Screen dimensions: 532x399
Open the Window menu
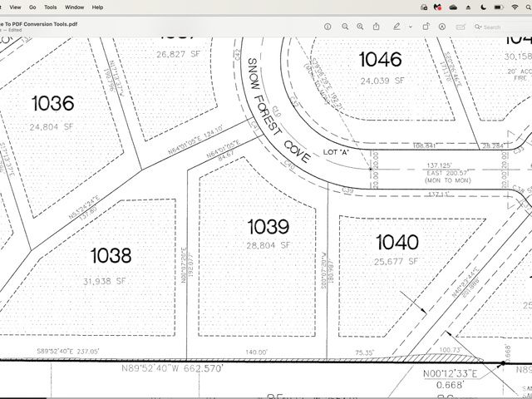[74, 7]
